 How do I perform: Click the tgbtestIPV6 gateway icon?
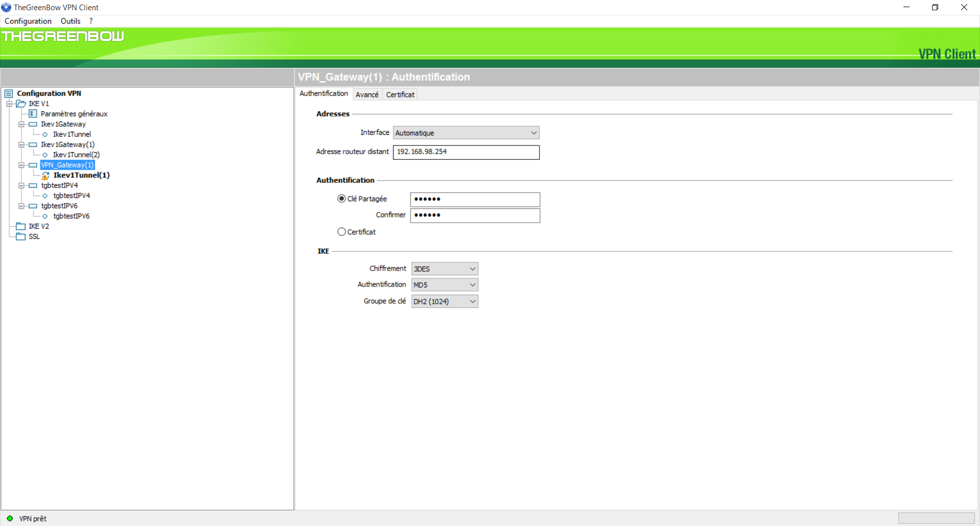(33, 206)
